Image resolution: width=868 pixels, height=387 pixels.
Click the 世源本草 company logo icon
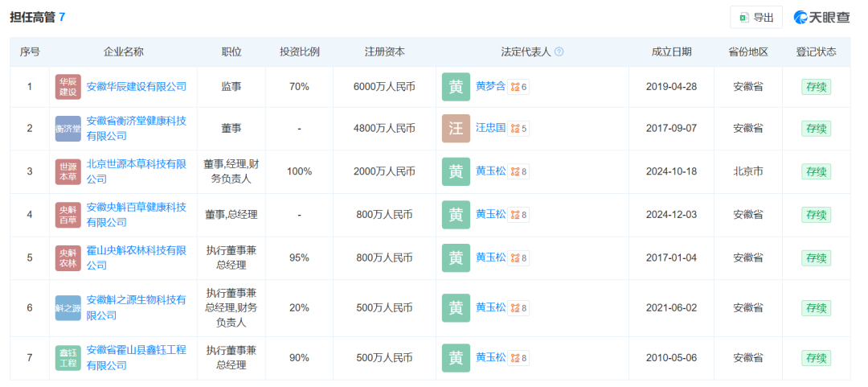click(68, 171)
